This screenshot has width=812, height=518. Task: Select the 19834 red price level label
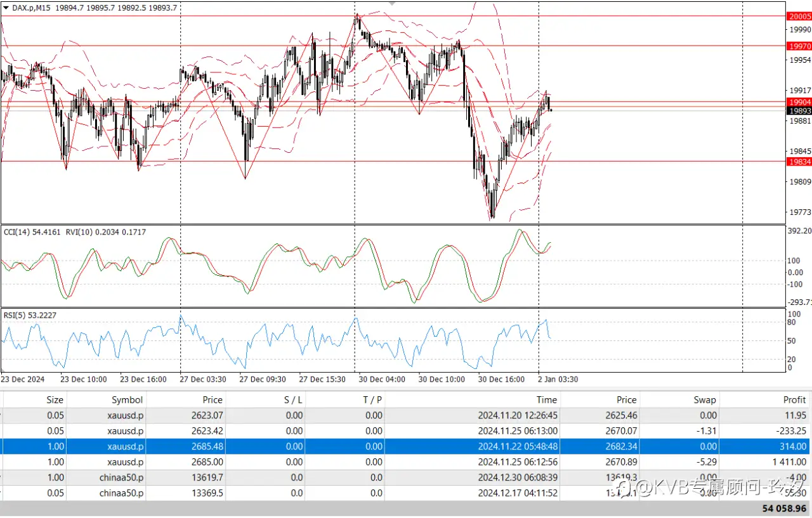[x=799, y=161]
